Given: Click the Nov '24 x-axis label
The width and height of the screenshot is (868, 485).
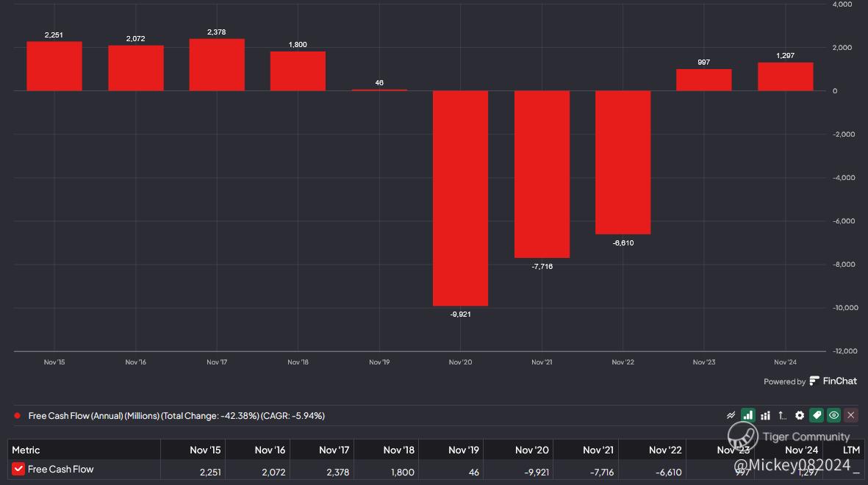Looking at the screenshot, I should click(785, 362).
